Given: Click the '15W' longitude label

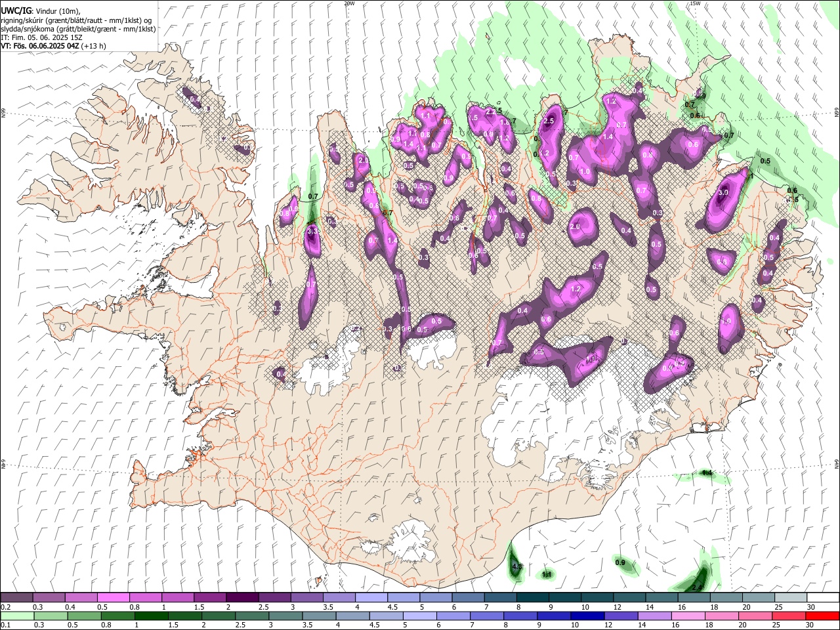Looking at the screenshot, I should [695, 3].
